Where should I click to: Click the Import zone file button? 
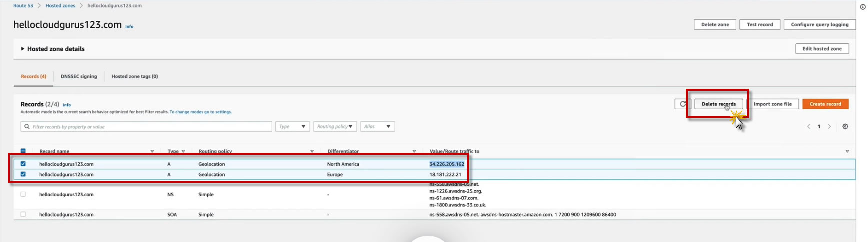(x=773, y=104)
